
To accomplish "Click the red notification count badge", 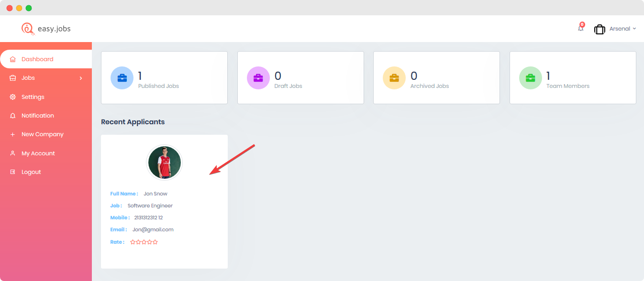I will point(582,24).
